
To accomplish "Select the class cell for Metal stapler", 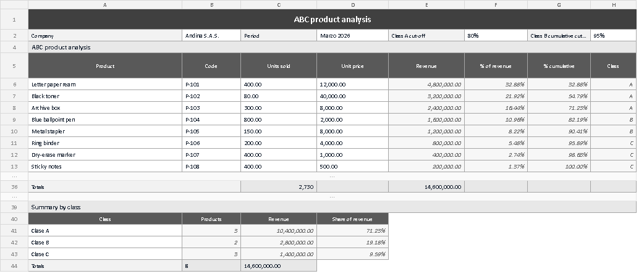I will [x=614, y=131].
